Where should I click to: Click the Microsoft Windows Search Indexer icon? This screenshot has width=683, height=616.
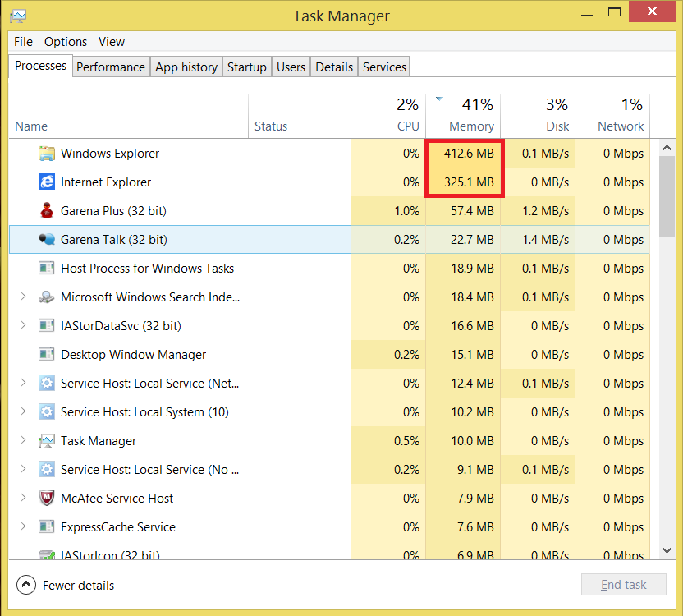point(47,297)
